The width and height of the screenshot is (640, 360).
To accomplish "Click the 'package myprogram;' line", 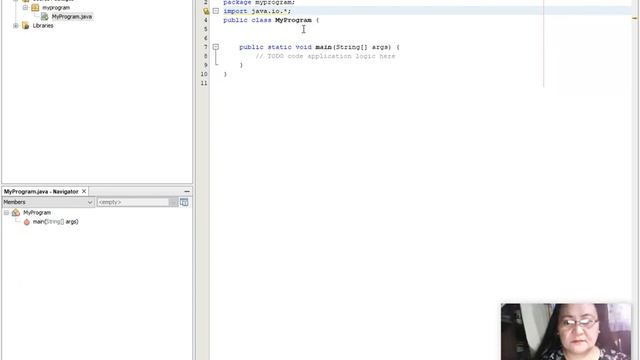I will tap(259, 2).
